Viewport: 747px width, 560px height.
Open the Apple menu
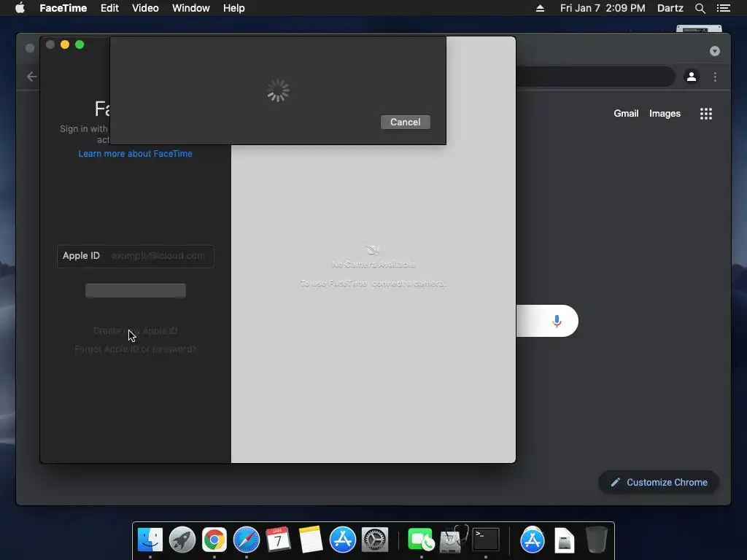click(x=20, y=8)
